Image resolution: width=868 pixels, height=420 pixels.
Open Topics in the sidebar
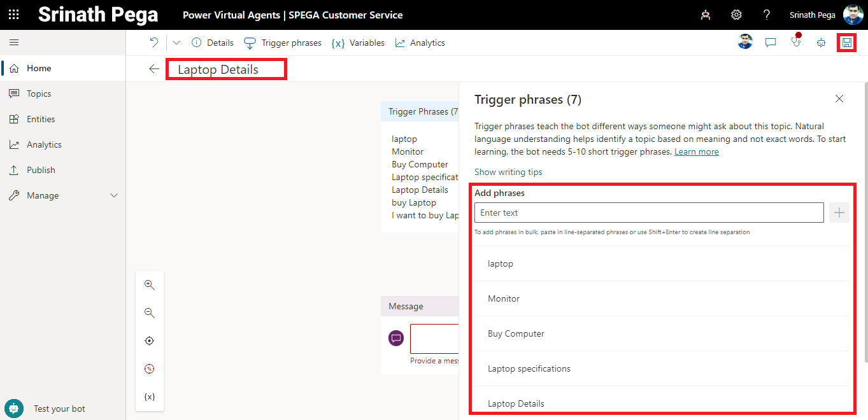(x=39, y=94)
